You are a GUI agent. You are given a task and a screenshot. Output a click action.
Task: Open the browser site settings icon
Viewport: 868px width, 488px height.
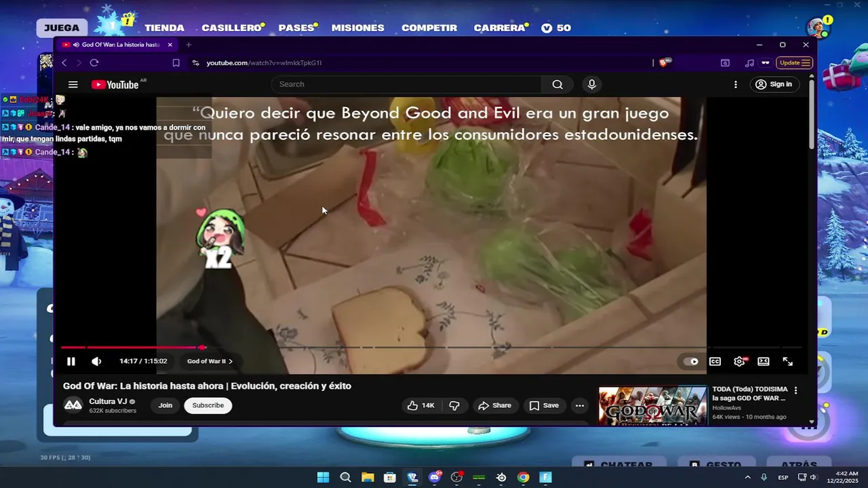(196, 63)
